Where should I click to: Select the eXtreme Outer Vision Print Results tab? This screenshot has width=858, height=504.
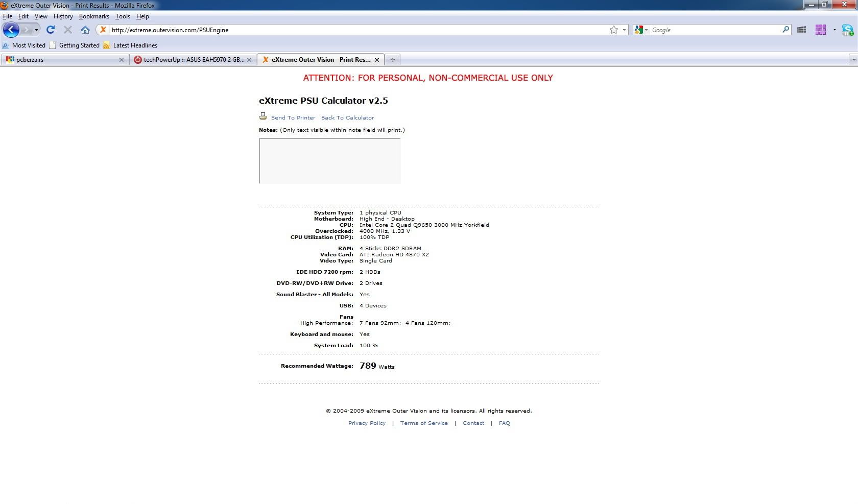point(320,60)
